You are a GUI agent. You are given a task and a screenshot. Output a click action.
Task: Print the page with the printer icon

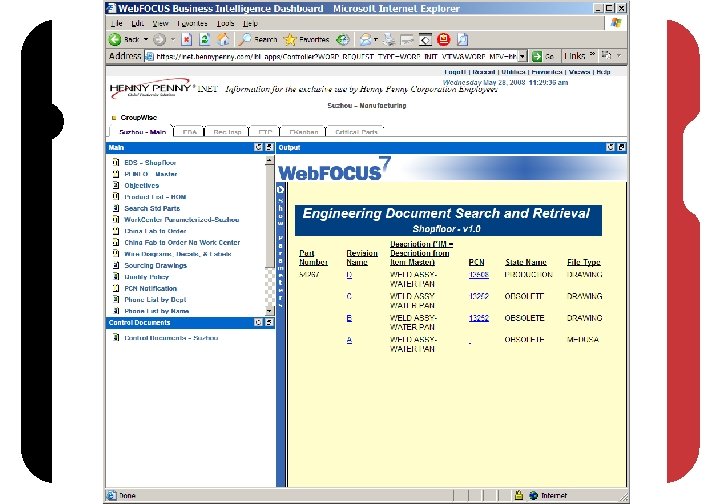[x=389, y=40]
